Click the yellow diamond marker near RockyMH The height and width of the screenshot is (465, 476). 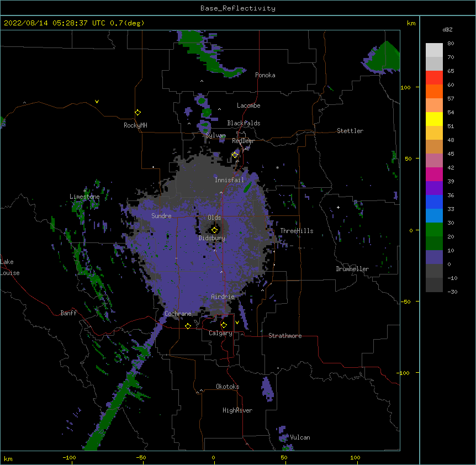[137, 112]
